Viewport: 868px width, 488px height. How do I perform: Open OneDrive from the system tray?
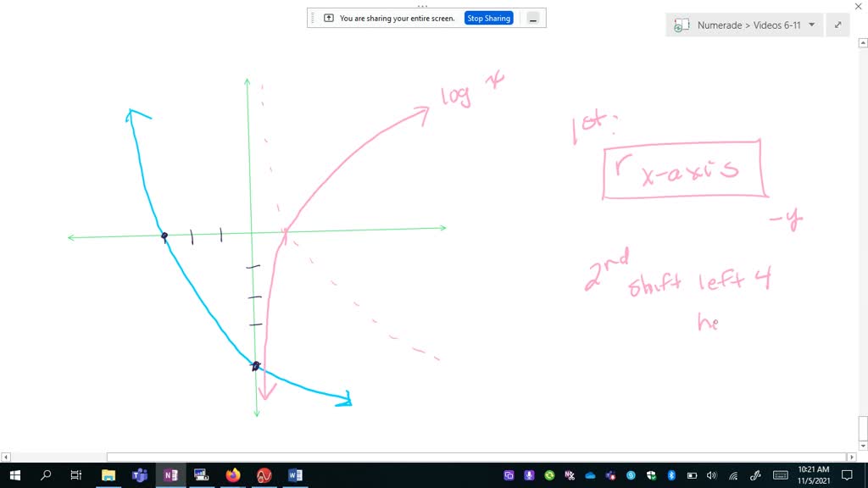click(589, 474)
